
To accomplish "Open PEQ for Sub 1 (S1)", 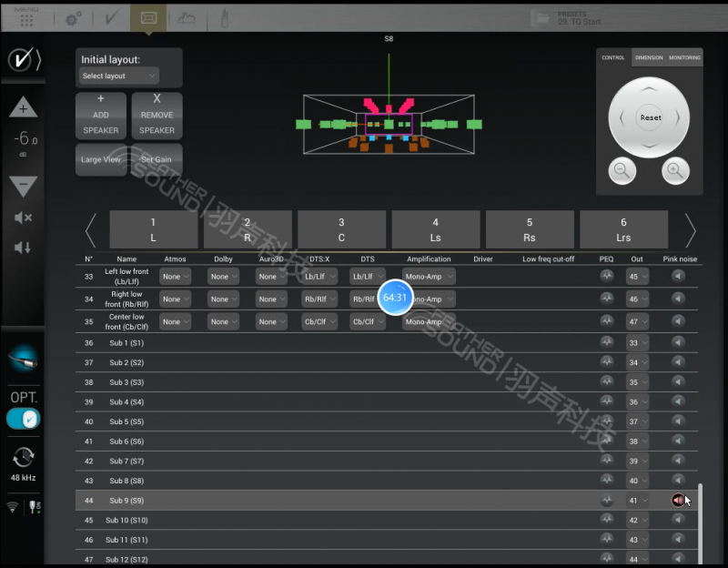I will 607,343.
